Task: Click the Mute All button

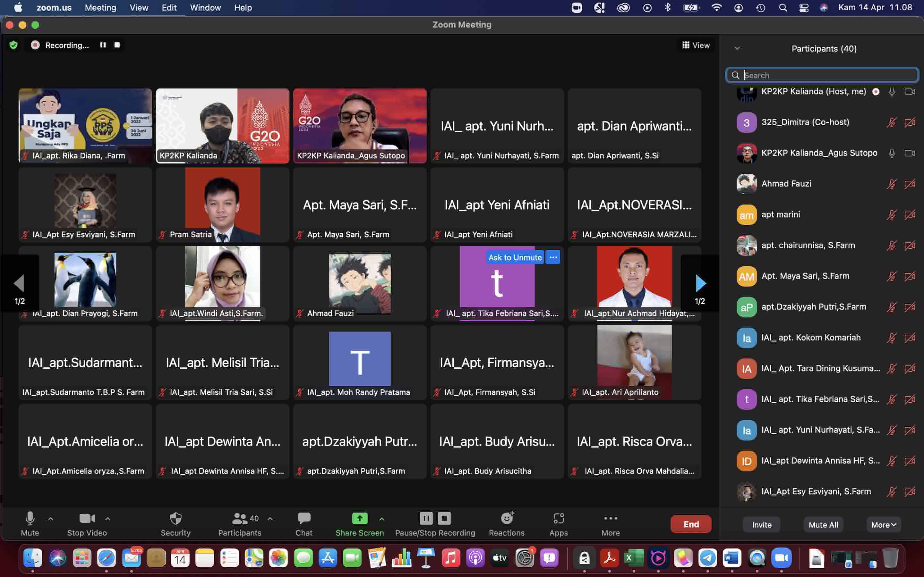Action: point(823,525)
